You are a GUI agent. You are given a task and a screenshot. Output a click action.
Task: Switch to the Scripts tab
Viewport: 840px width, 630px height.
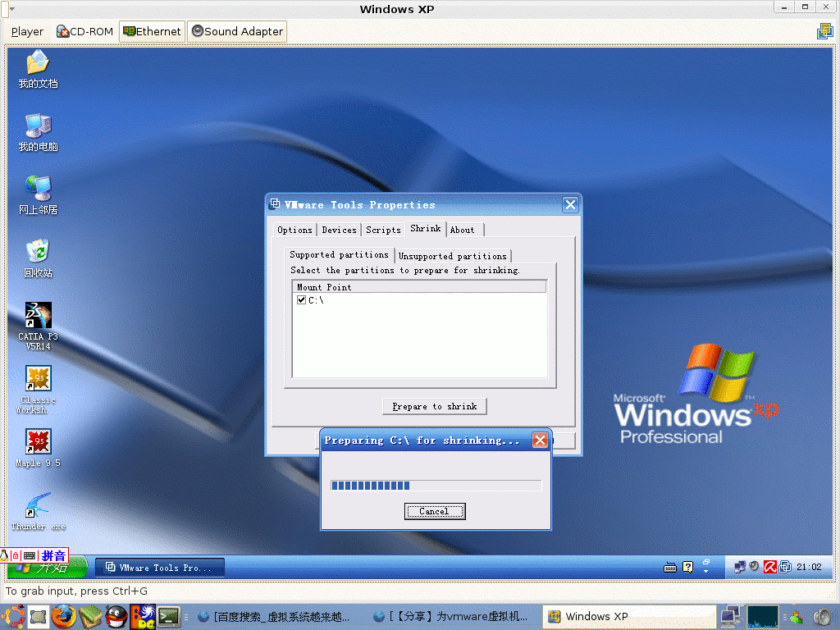(383, 230)
